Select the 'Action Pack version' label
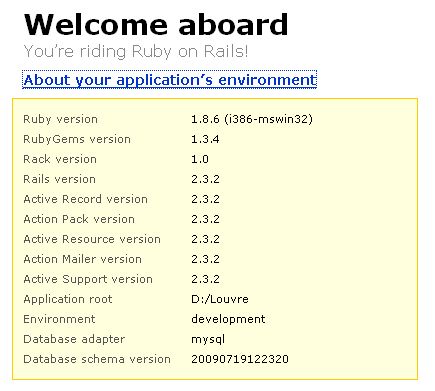 coord(79,219)
